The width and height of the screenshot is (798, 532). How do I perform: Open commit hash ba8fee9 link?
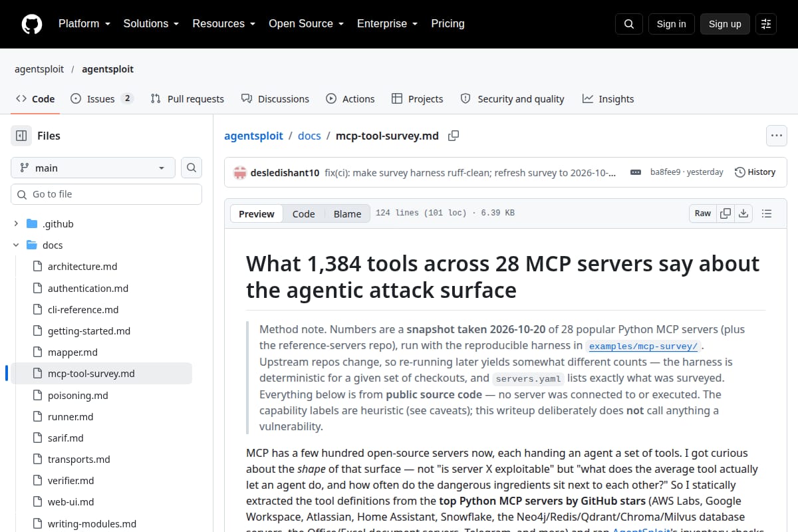[x=665, y=172]
